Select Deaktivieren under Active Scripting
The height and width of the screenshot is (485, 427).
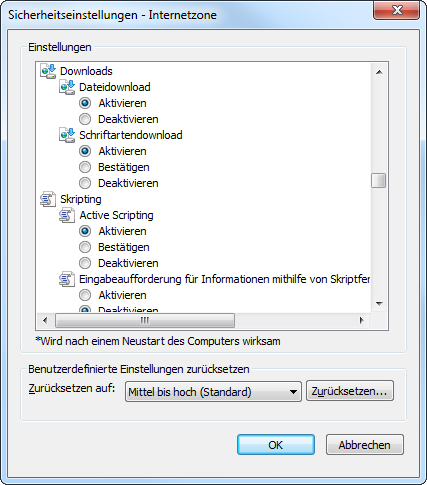(85, 263)
